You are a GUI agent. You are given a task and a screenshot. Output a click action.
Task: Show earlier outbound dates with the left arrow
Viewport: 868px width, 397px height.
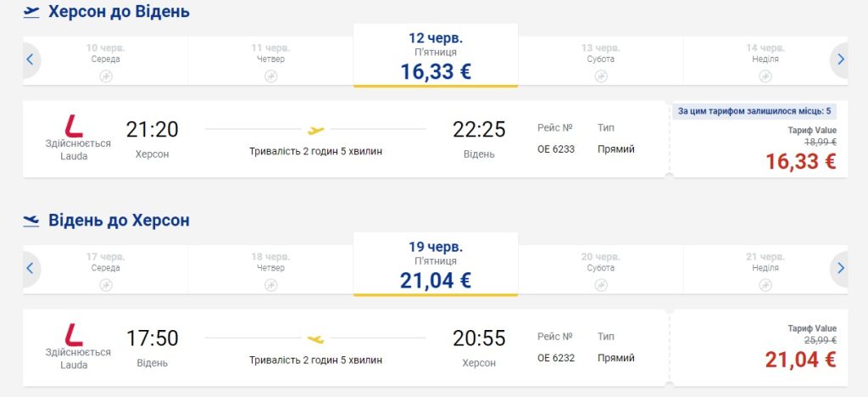[x=31, y=59]
